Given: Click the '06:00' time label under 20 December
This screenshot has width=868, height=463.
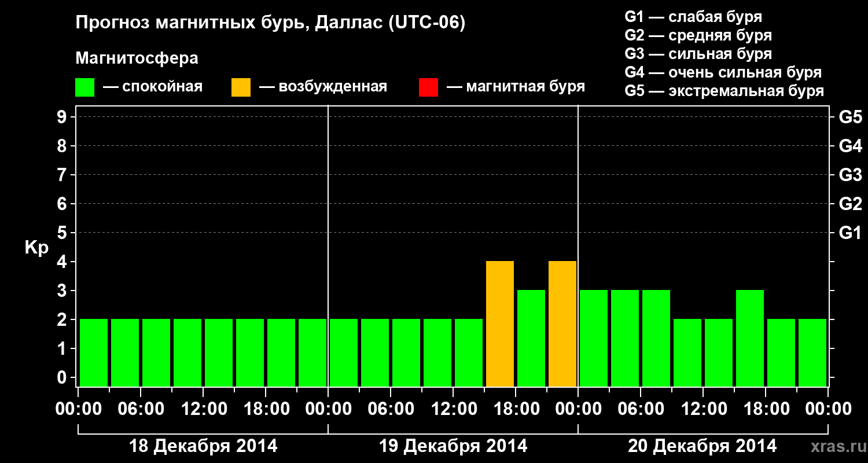Looking at the screenshot, I should [x=641, y=409].
